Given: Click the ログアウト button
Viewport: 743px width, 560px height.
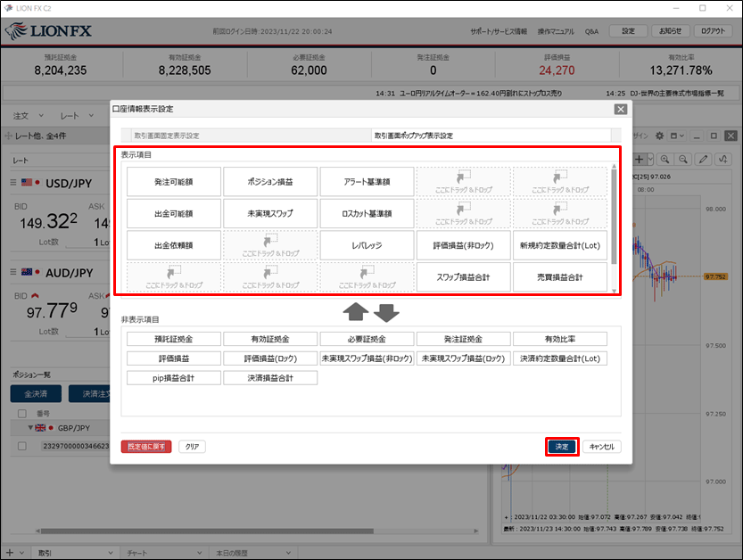Looking at the screenshot, I should coord(714,31).
